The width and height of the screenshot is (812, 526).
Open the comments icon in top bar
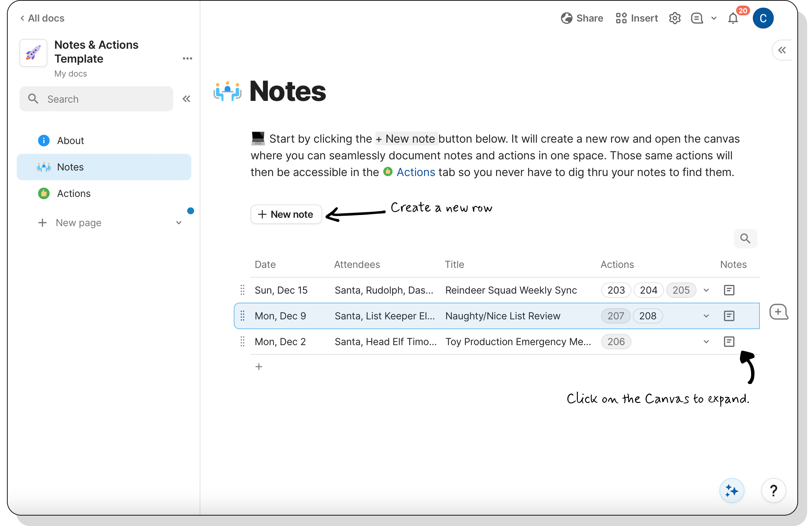697,18
